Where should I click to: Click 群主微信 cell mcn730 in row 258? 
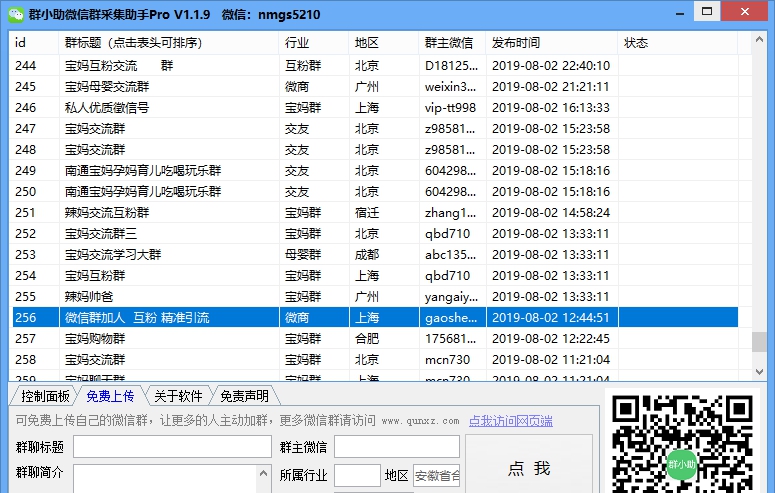pos(447,359)
